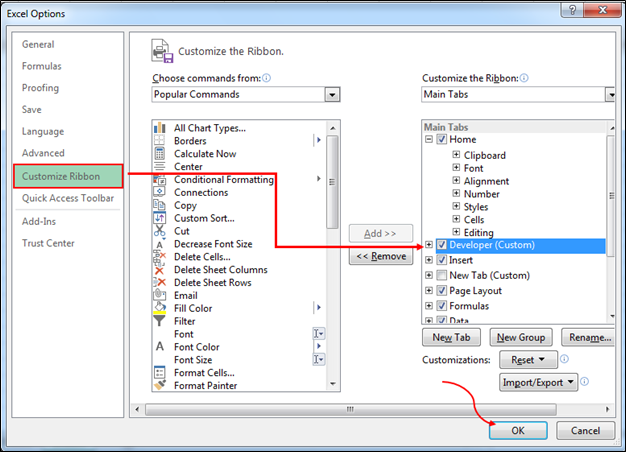The image size is (626, 452).
Task: Click the New Group button
Action: point(521,337)
